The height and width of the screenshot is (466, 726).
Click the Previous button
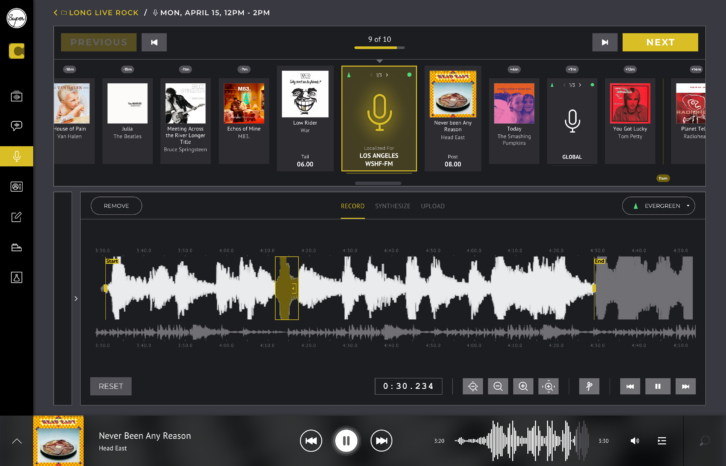(x=99, y=42)
